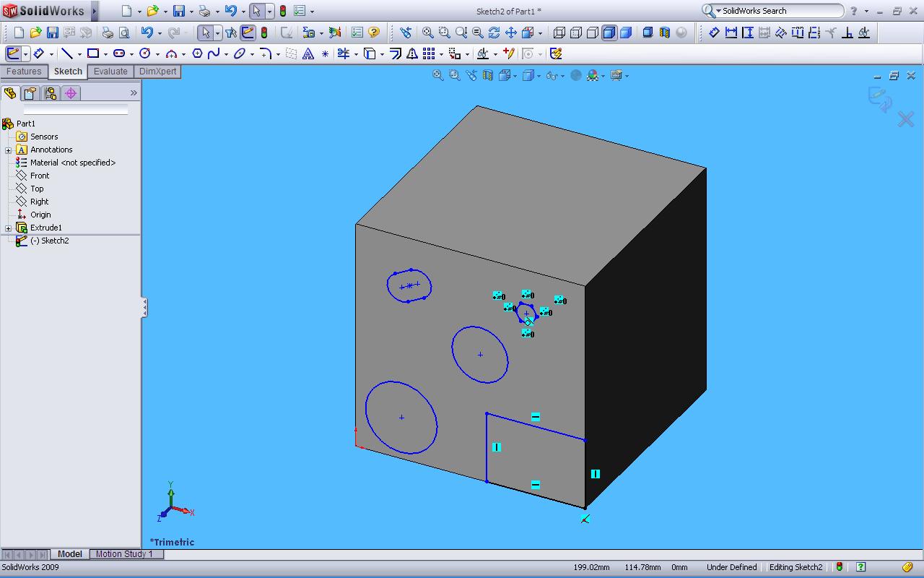This screenshot has width=924, height=578.
Task: Pick the Spline sketch tool
Action: (214, 53)
